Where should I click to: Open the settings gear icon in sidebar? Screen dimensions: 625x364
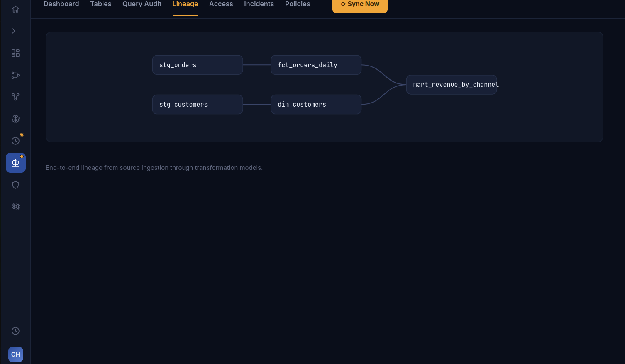tap(15, 206)
